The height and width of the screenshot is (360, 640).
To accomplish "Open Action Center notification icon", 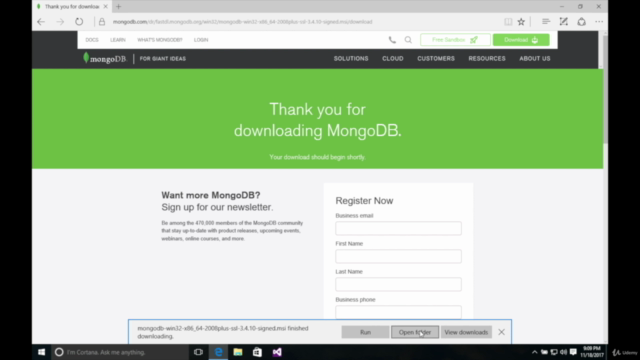I will 573,352.
